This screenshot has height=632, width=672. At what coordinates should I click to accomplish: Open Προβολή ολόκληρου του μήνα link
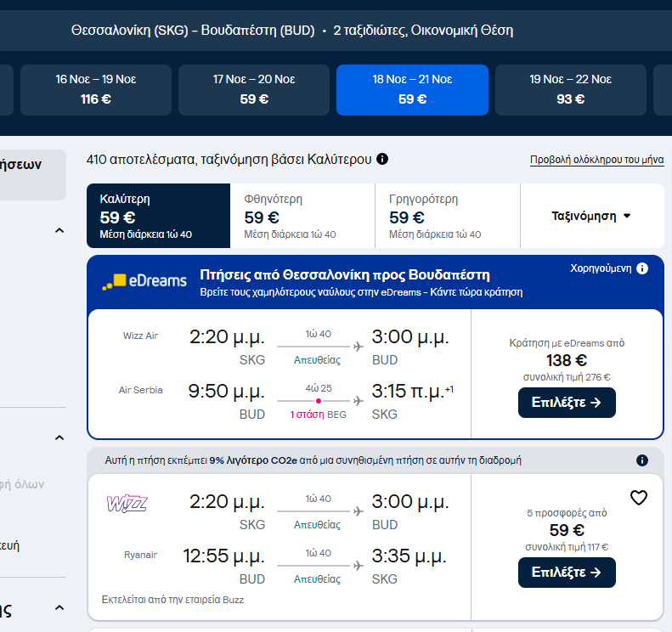point(596,160)
